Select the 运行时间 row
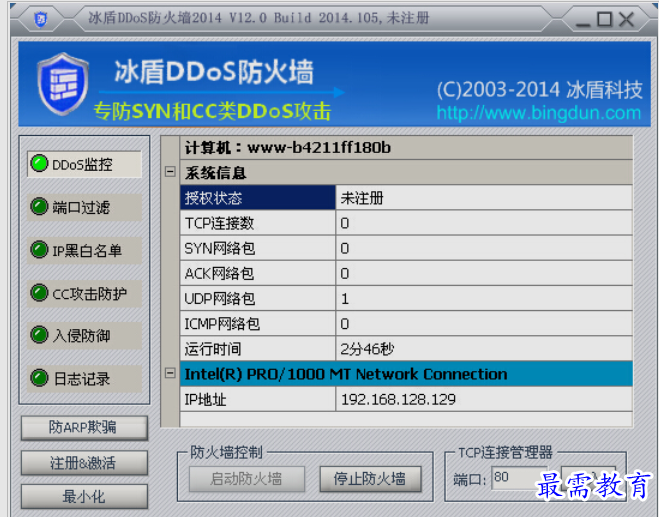 [x=406, y=349]
